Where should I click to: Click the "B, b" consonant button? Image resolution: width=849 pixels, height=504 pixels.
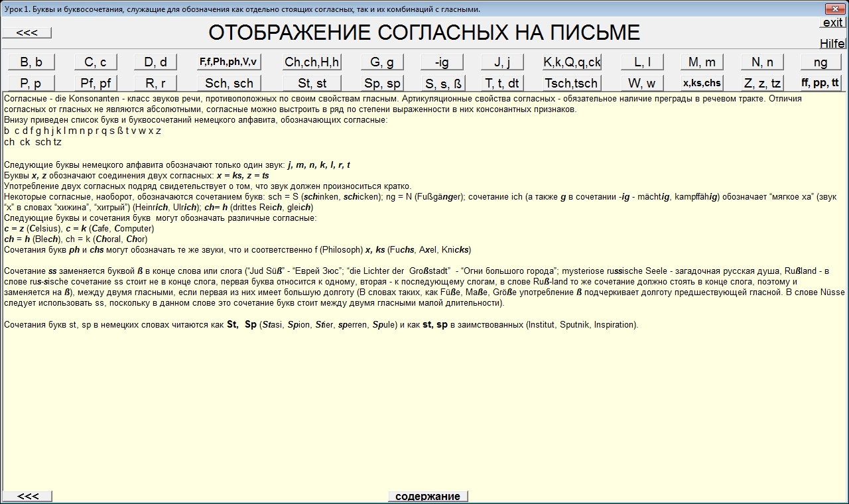coord(31,62)
